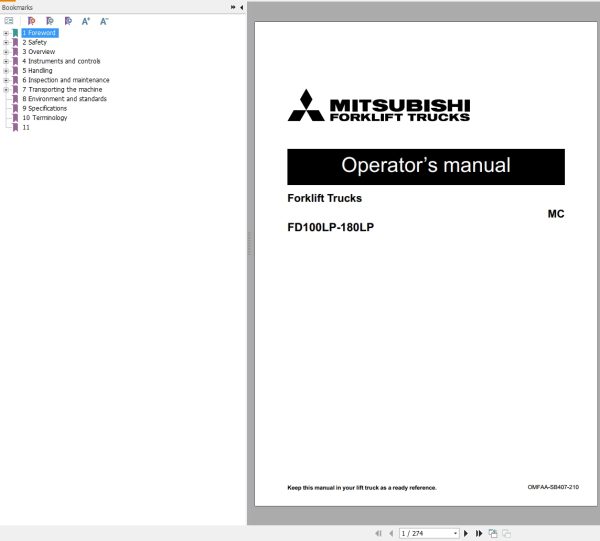The image size is (600, 541).
Task: Open the 10 Terminology bookmark
Action: point(45,118)
